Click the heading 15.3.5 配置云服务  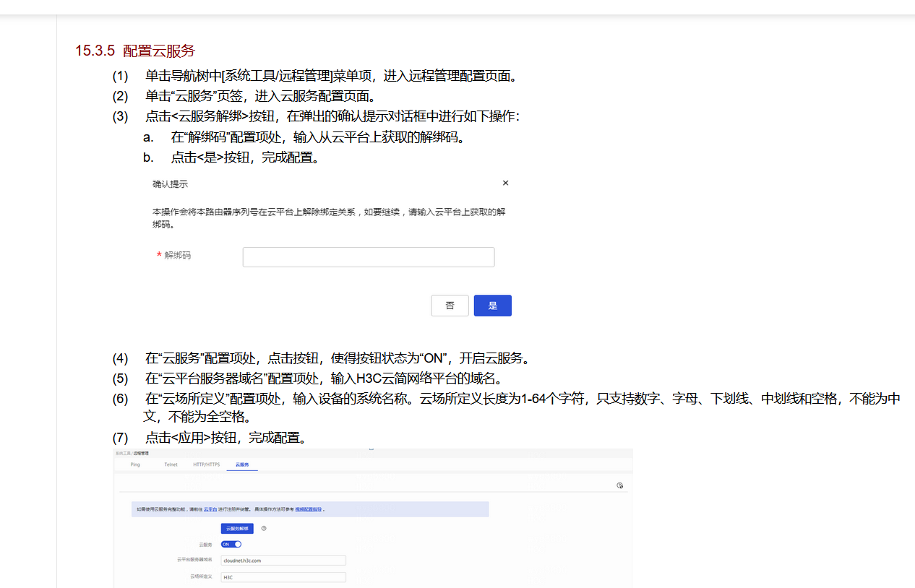pyautogui.click(x=135, y=51)
